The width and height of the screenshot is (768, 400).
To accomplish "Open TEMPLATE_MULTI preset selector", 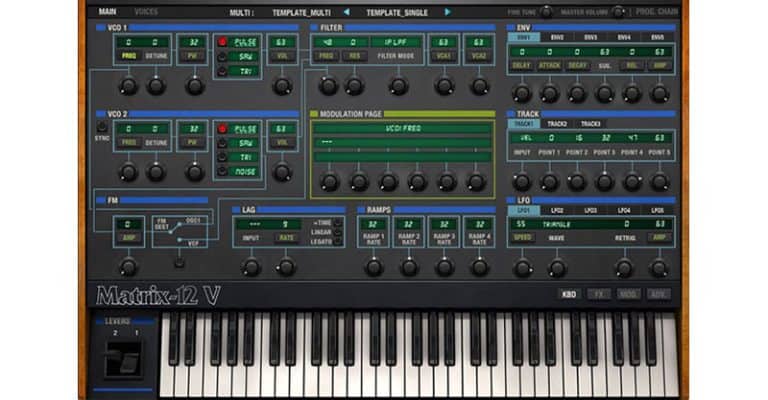I will click(x=301, y=13).
